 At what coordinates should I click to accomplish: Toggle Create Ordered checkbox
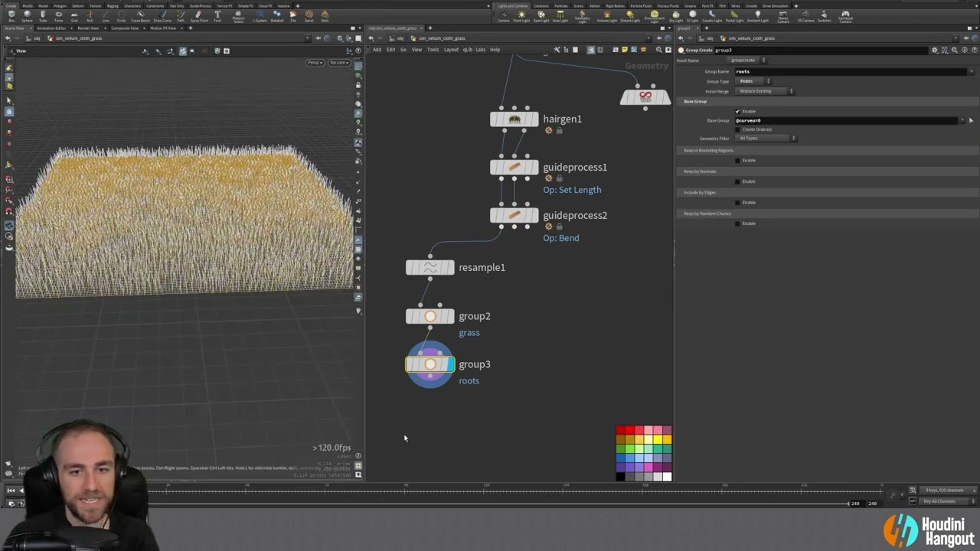point(738,129)
